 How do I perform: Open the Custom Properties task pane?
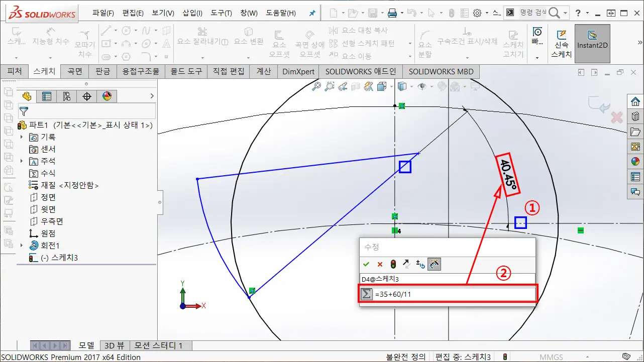(635, 177)
